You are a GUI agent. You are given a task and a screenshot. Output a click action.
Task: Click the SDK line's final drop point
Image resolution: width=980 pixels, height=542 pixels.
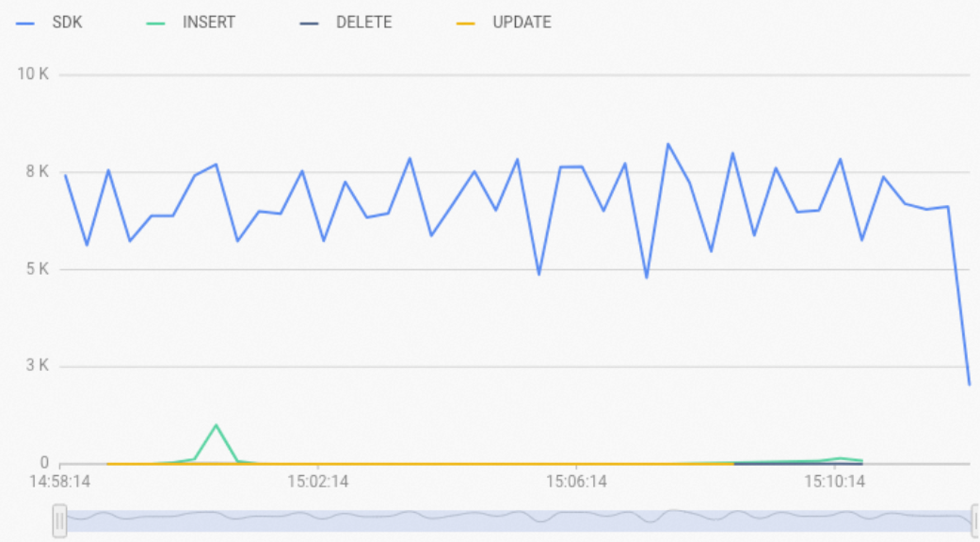(x=970, y=384)
